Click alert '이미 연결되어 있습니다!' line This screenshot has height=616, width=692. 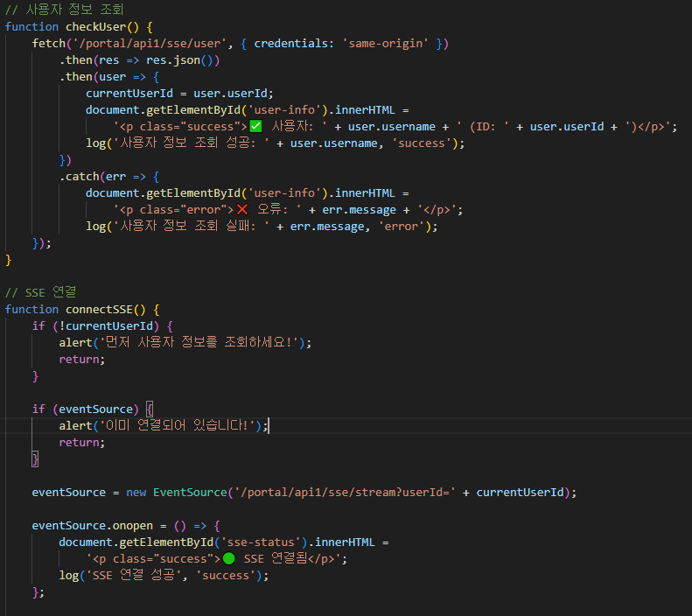[164, 426]
